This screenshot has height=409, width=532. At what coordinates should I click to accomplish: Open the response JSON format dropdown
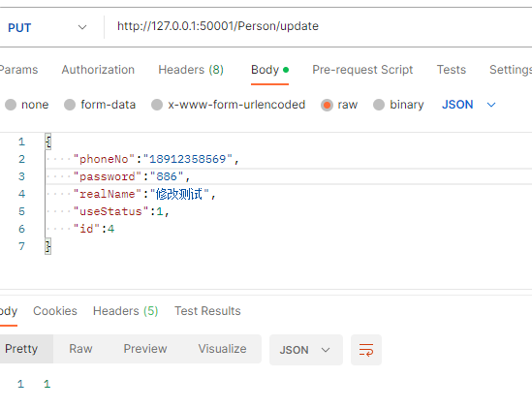[x=305, y=350]
